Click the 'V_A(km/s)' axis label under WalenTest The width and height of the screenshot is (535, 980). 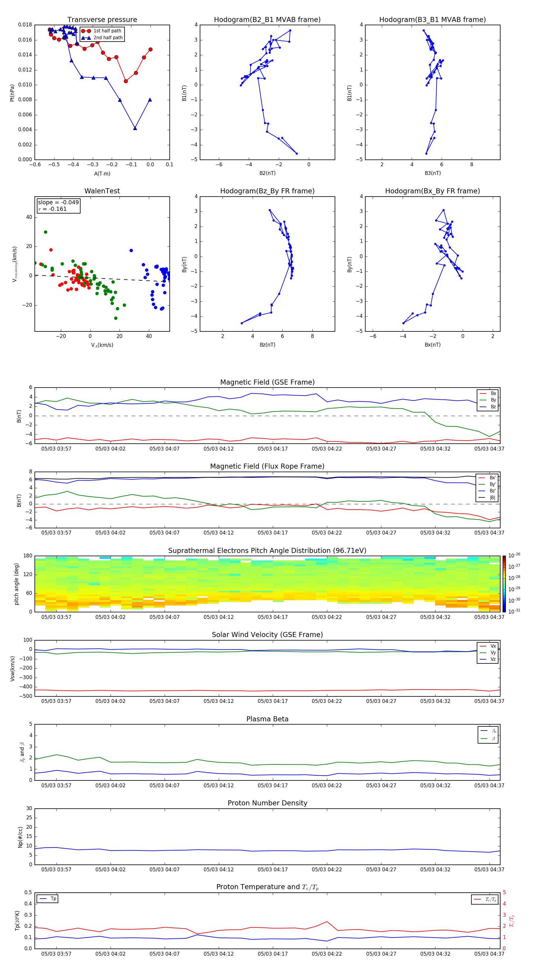tap(102, 345)
